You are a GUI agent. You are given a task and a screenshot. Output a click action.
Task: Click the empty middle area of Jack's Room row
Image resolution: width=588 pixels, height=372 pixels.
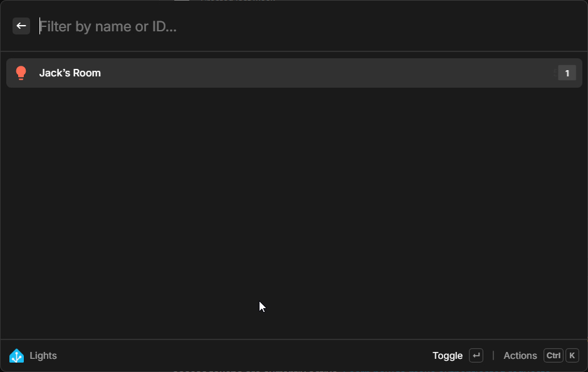(313, 73)
